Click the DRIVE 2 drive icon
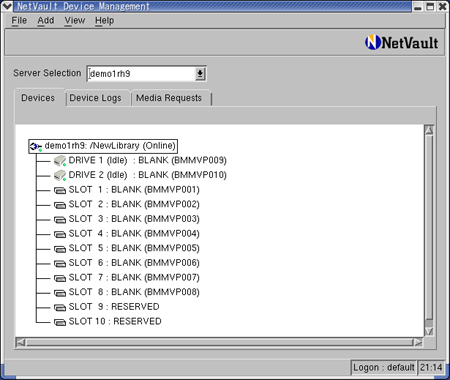The width and height of the screenshot is (450, 380). 60,176
